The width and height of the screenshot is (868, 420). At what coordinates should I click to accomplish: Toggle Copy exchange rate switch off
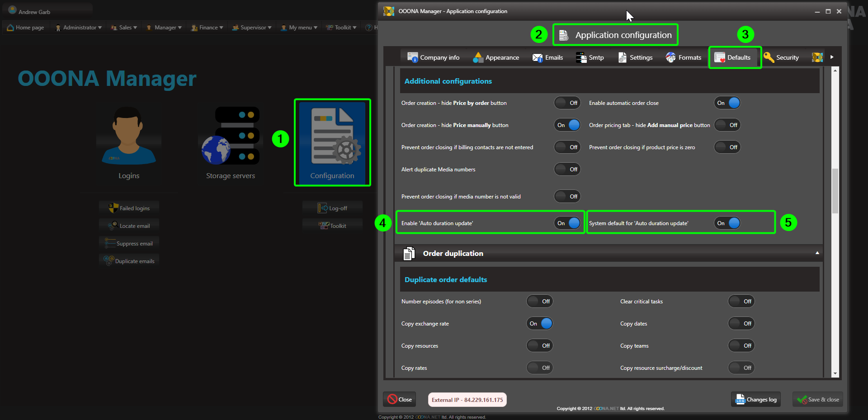(540, 324)
